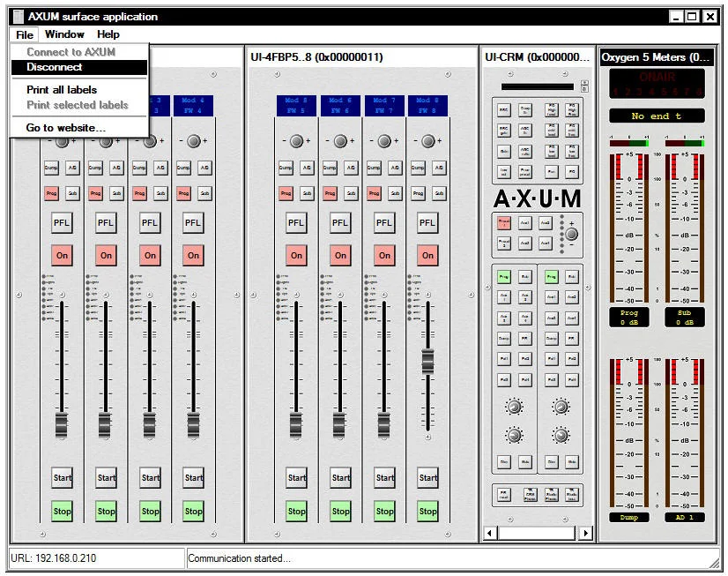Toggle Prog routing on Mod 7 strip
Viewport: 728px width, 576px height.
[x=374, y=193]
